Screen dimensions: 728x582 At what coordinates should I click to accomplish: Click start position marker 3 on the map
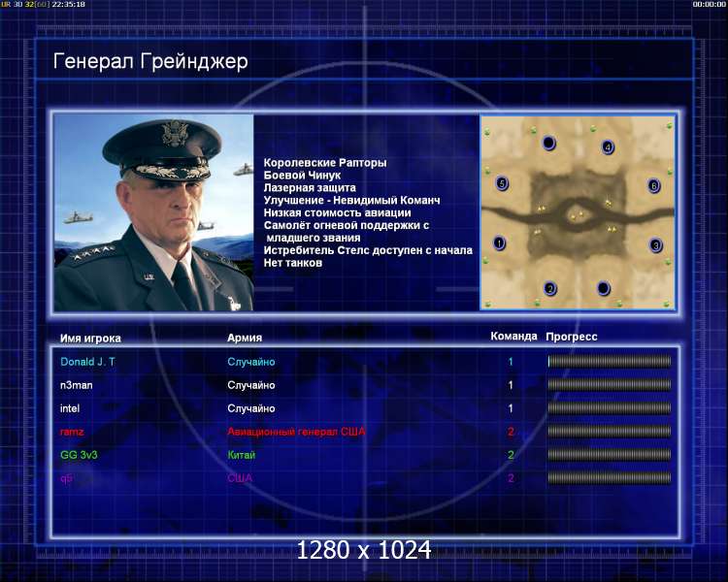tap(655, 244)
